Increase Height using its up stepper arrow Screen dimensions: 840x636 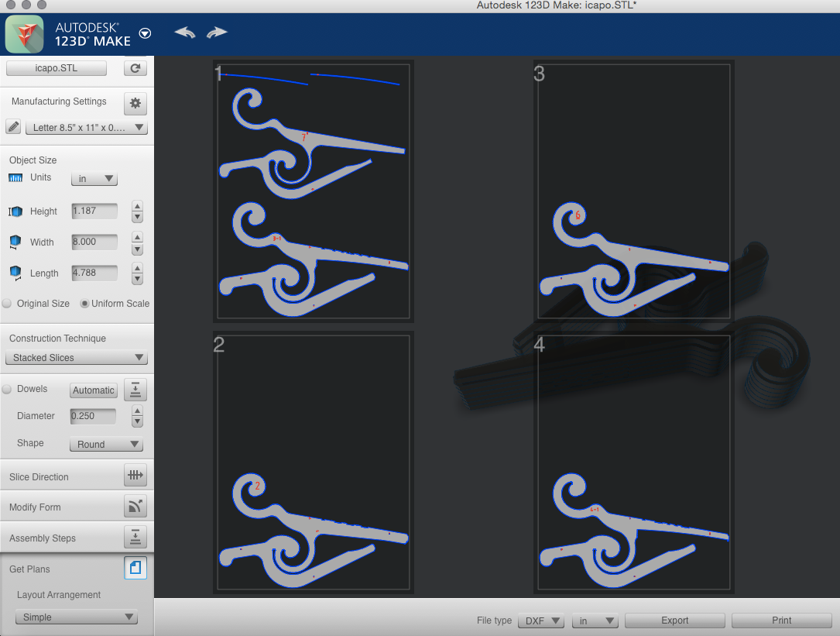(x=137, y=208)
